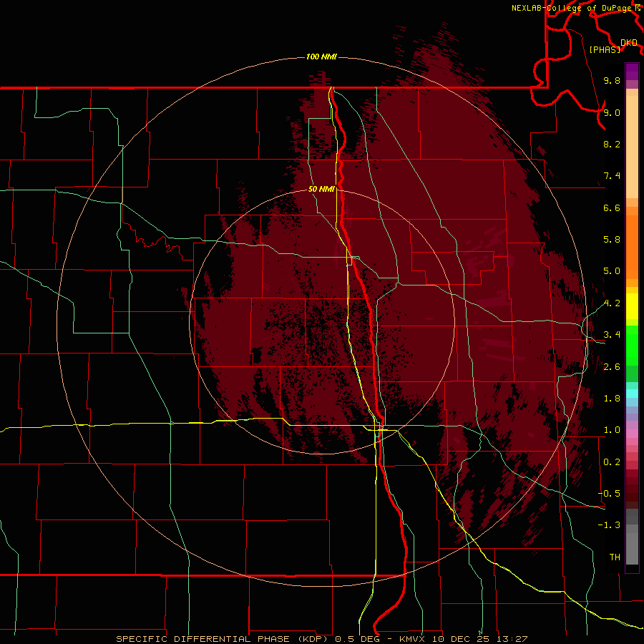
Task: Click the bright yellow segment of the color bar
Action: pos(632,306)
